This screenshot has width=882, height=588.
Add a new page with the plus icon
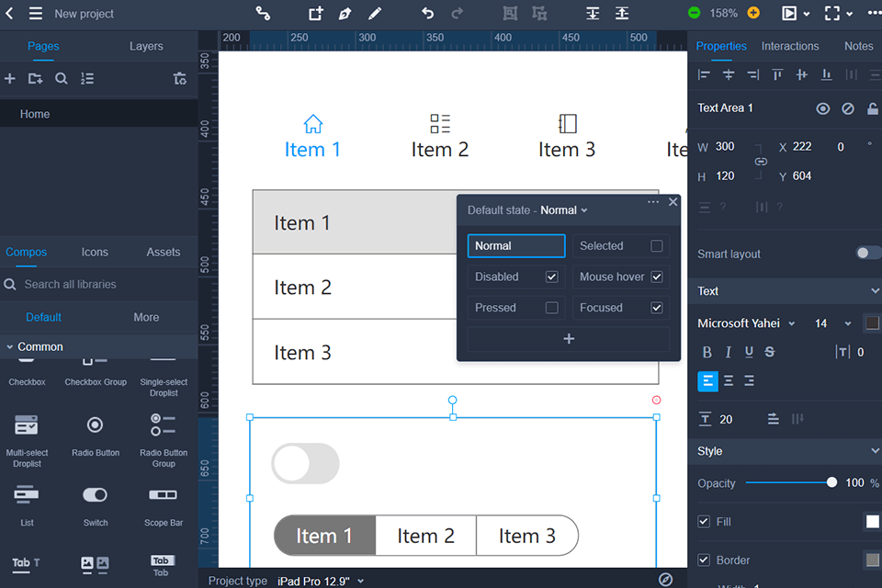9,78
